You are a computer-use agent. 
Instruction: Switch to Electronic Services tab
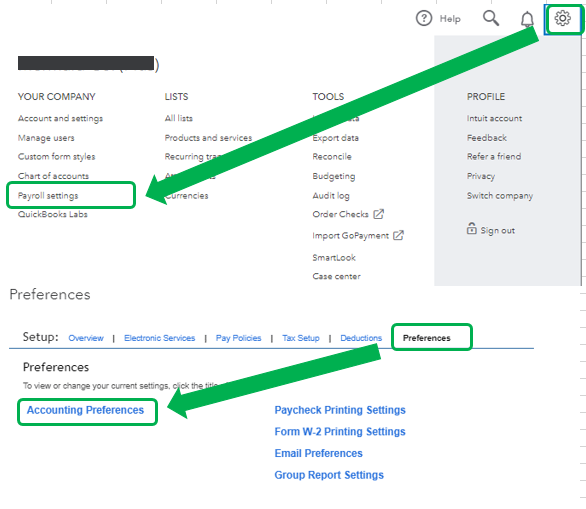click(160, 338)
